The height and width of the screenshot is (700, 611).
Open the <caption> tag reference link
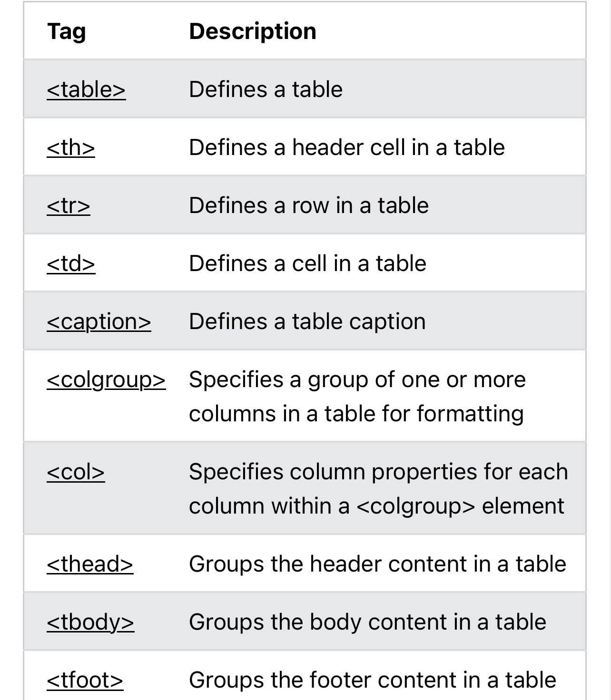pos(99,321)
